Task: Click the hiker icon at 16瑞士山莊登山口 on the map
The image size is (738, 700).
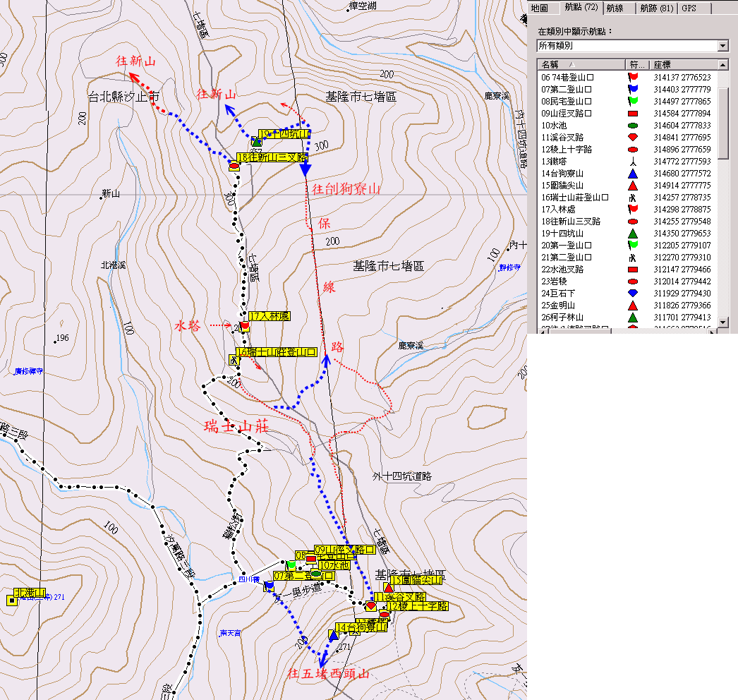Action: click(233, 360)
